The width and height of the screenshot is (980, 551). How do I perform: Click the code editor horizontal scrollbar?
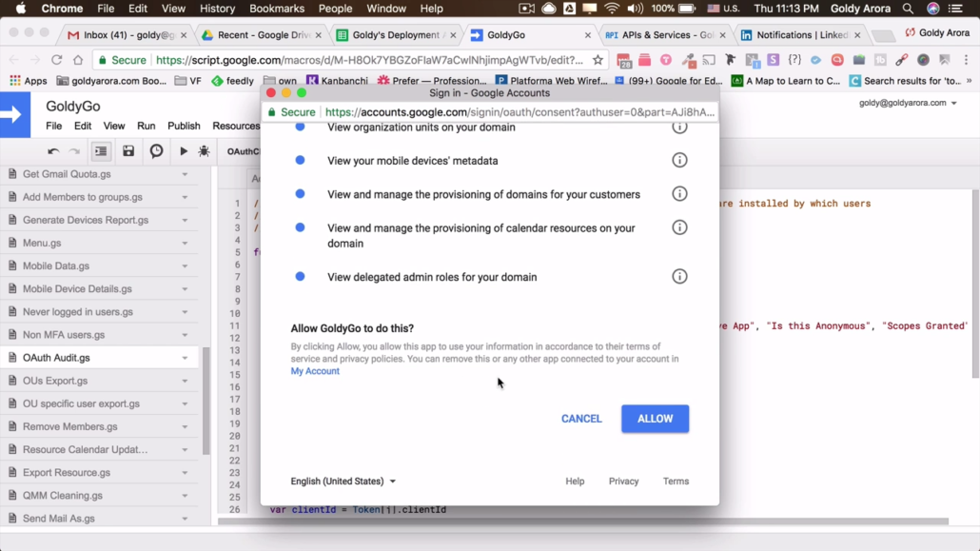pos(583,521)
